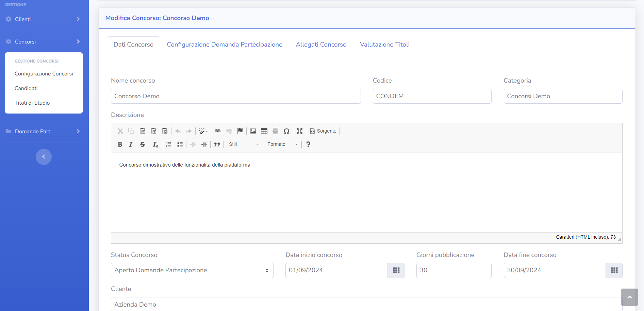Image resolution: width=644 pixels, height=311 pixels.
Task: Click the Anchor flag icon
Action: coord(240,131)
